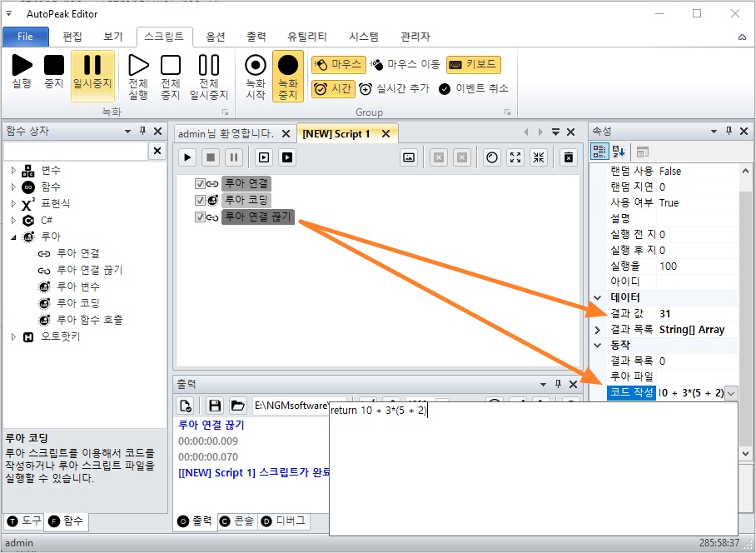Uncheck the 루아 연결 끊기 step checkbox
756x553 pixels.
tap(200, 217)
